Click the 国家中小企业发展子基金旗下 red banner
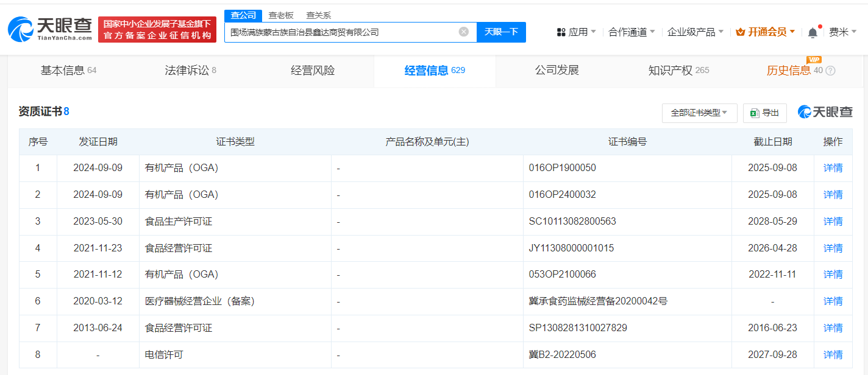Viewport: 868px width, 375px height. point(157,30)
